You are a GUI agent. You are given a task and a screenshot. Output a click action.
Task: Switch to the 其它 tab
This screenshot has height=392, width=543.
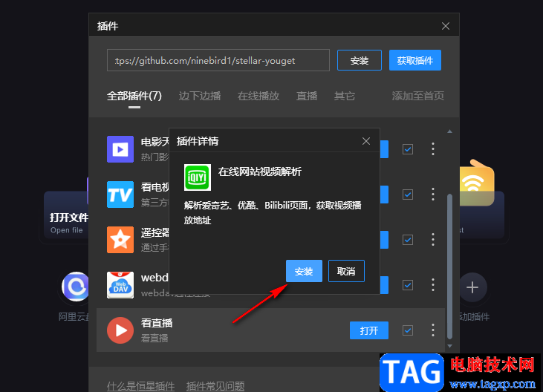pos(345,96)
